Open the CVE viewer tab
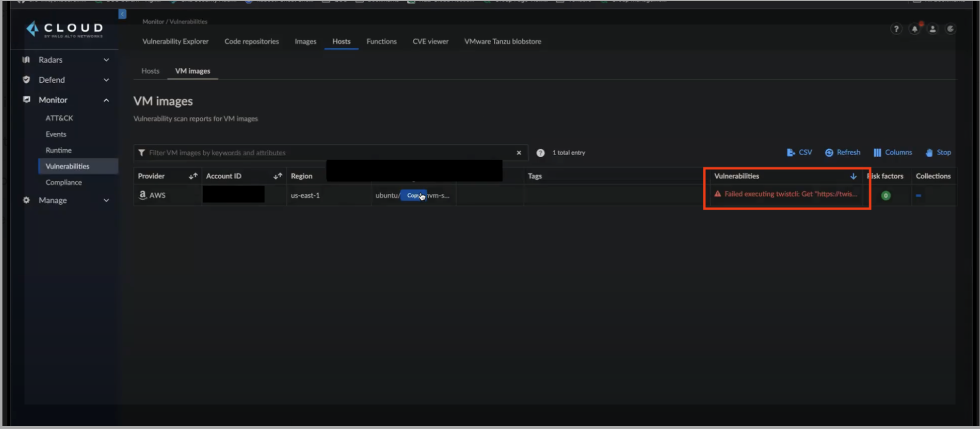Viewport: 980px width, 429px height. pos(430,41)
